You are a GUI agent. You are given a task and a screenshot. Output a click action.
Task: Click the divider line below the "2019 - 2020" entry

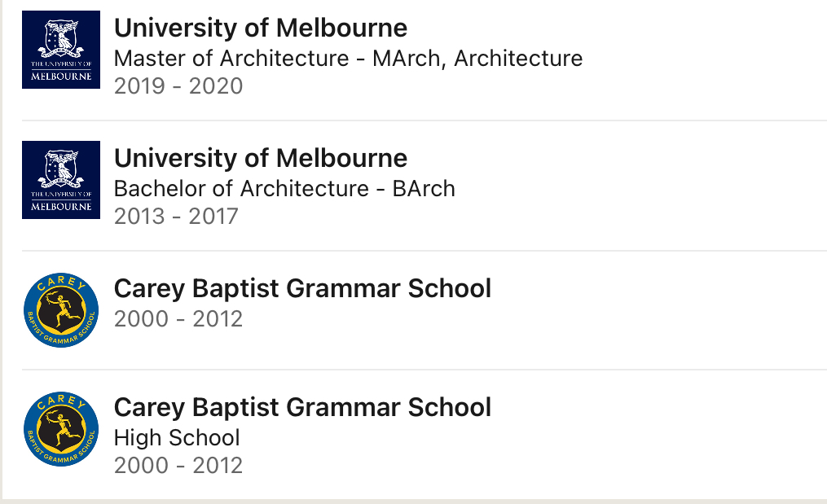click(x=424, y=121)
